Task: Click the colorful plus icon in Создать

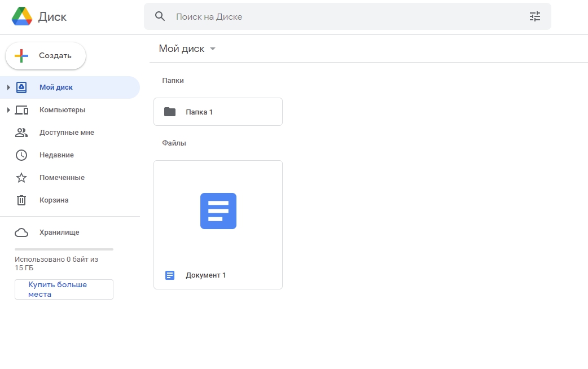Action: click(x=21, y=55)
